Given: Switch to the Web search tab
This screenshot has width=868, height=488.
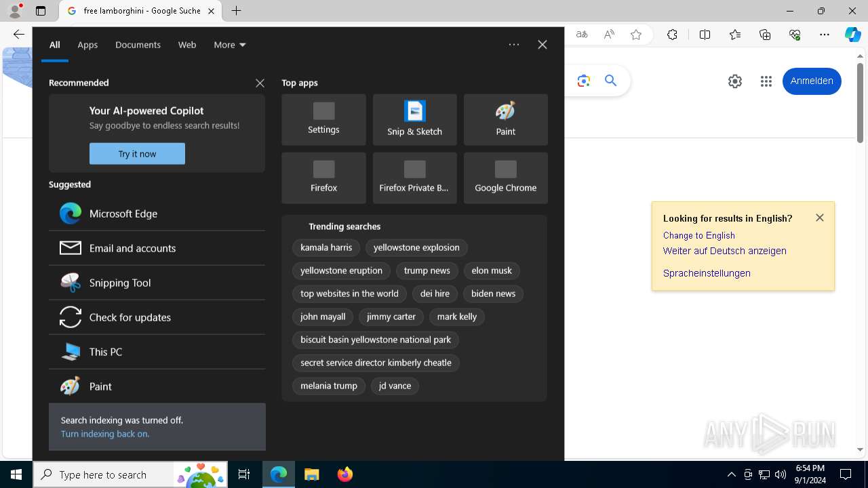Looking at the screenshot, I should coord(187,45).
